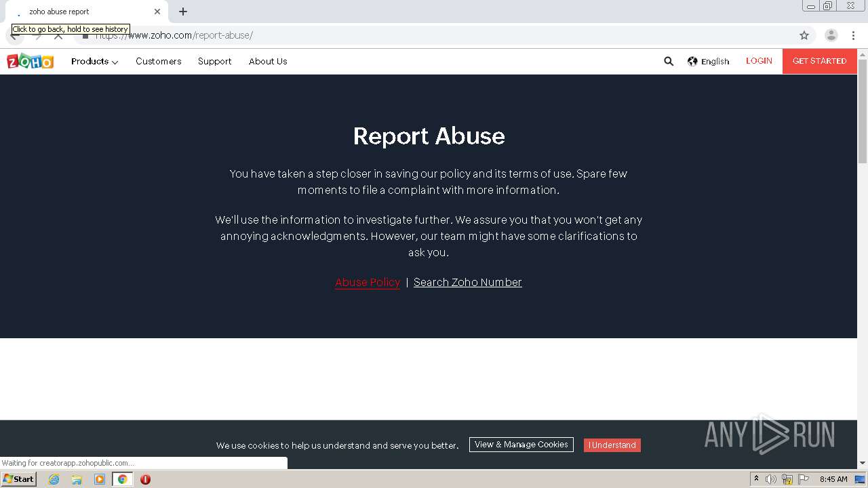The width and height of the screenshot is (868, 488).
Task: Expand the Products dropdown menu
Action: click(95, 61)
